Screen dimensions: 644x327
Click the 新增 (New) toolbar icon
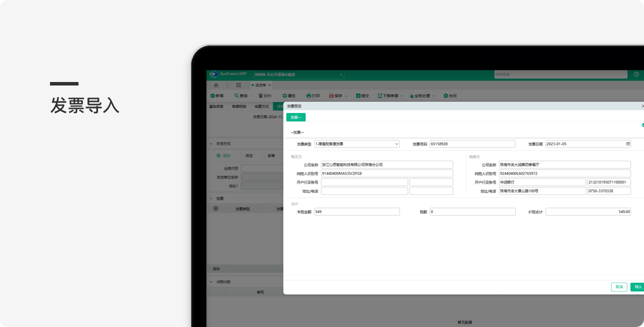click(212, 95)
